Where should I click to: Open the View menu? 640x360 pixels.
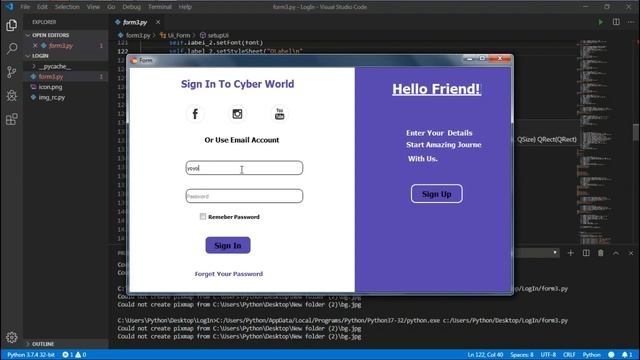(x=93, y=7)
